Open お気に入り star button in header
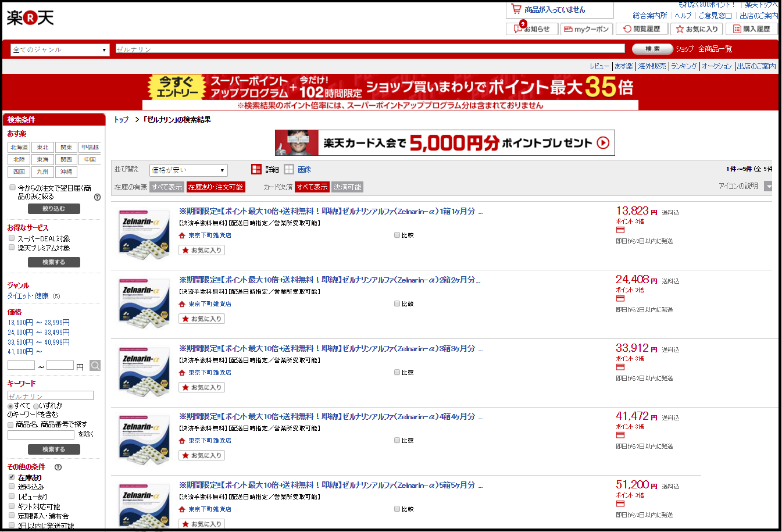This screenshot has width=782, height=532. click(697, 29)
